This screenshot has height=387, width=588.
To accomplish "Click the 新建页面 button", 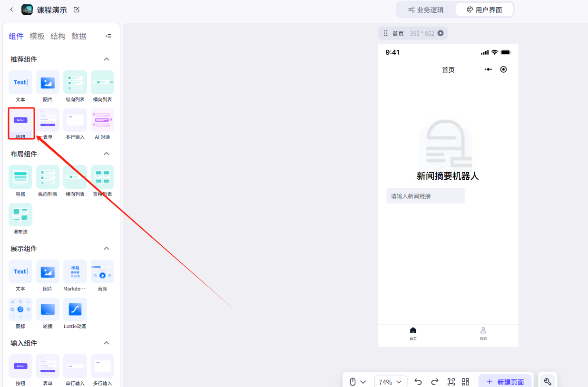I will pyautogui.click(x=505, y=382).
